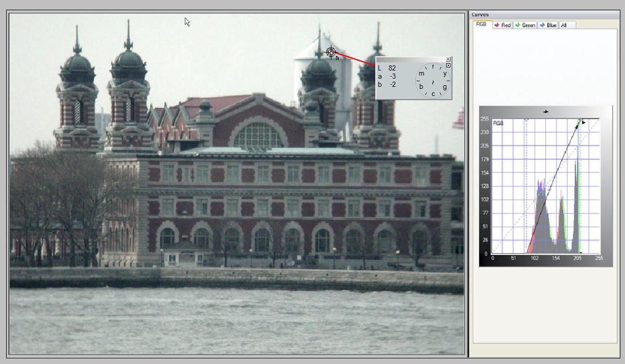This screenshot has width=625, height=364.
Task: Click the white point triangle at curve top right
Action: click(x=584, y=122)
